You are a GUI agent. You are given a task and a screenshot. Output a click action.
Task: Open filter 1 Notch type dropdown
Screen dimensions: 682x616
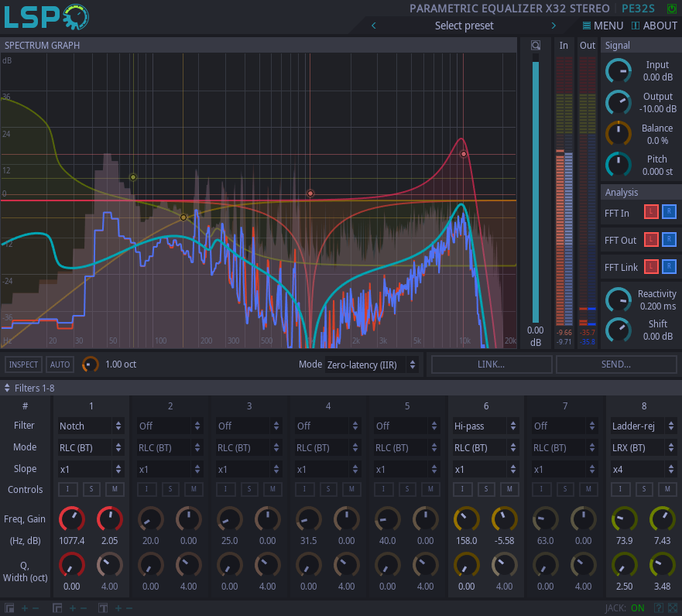91,426
